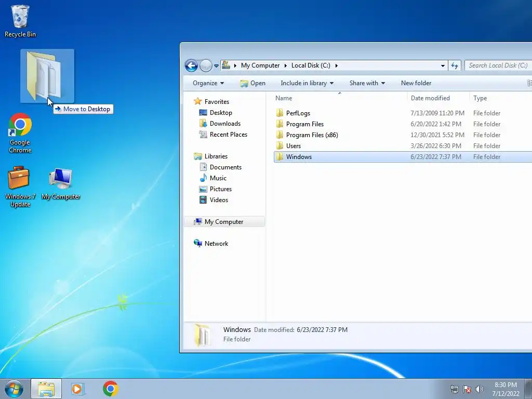Select My Computer in navigation pane
Image resolution: width=532 pixels, height=399 pixels.
coord(224,222)
